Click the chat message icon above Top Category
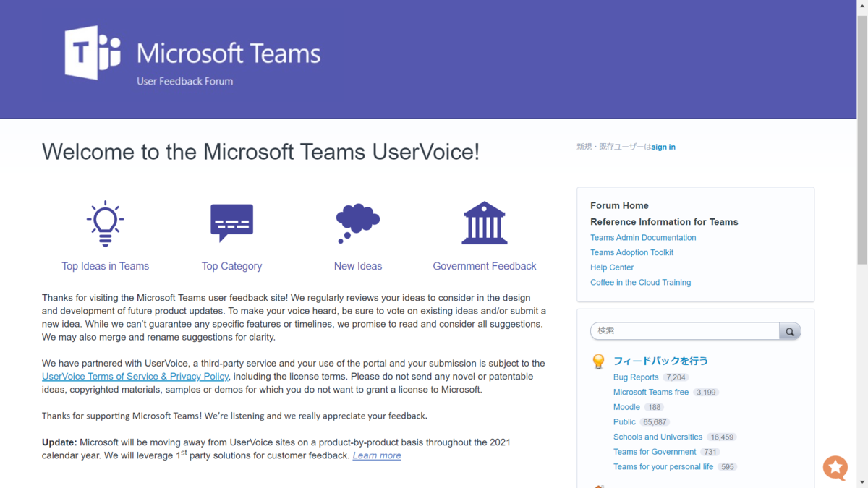The width and height of the screenshot is (868, 488). [231, 223]
